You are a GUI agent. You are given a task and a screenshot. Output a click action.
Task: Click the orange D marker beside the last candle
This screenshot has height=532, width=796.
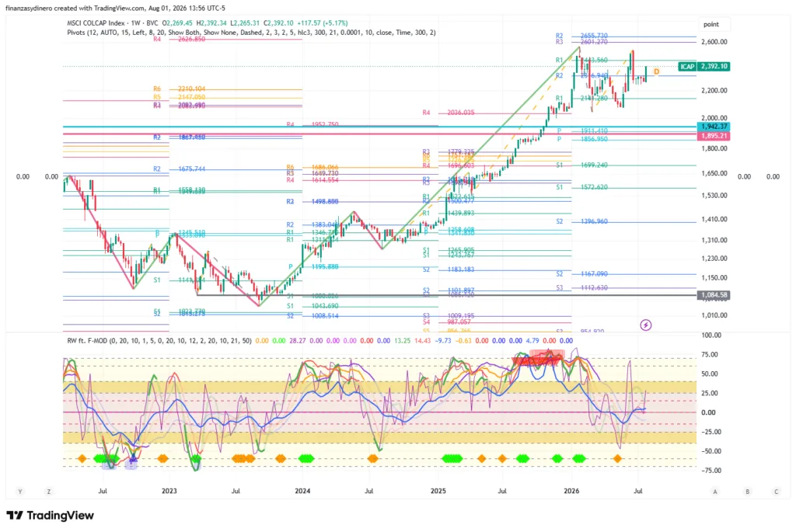(x=656, y=71)
